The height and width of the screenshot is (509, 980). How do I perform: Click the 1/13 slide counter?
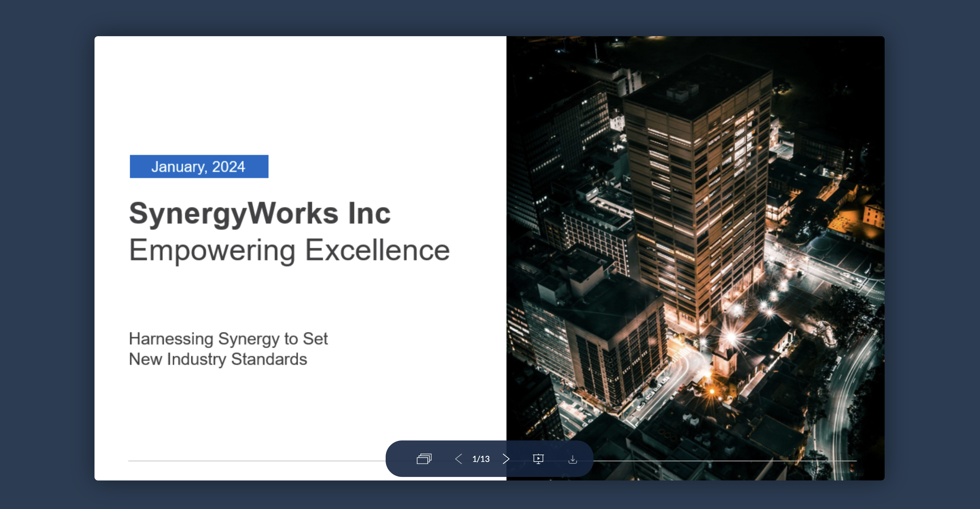click(481, 459)
